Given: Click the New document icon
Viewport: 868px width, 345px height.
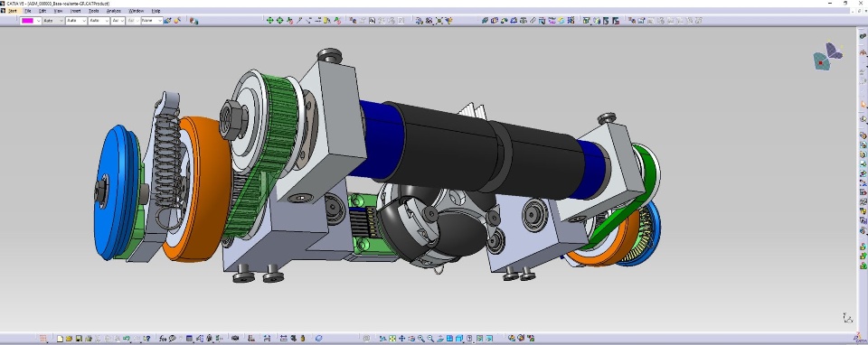Looking at the screenshot, I should (60, 339).
